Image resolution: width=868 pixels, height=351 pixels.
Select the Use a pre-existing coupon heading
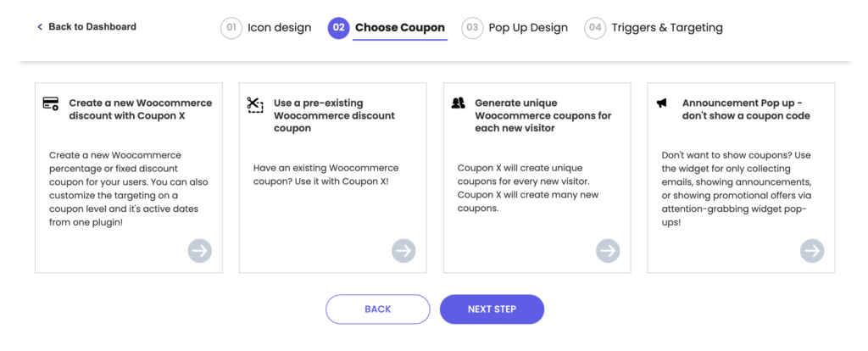click(x=334, y=115)
